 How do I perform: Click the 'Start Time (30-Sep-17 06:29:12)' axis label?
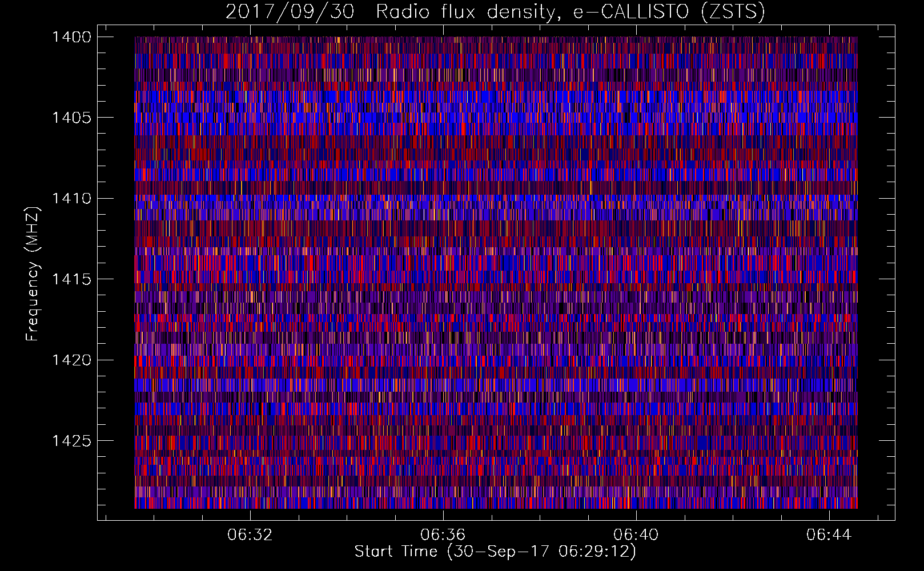495,552
